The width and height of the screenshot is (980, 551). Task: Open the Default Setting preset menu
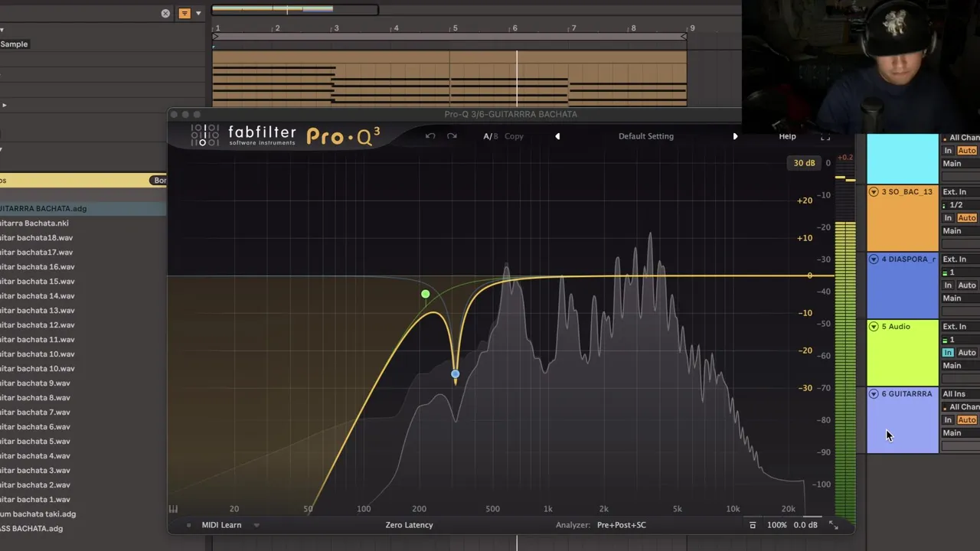pos(646,136)
